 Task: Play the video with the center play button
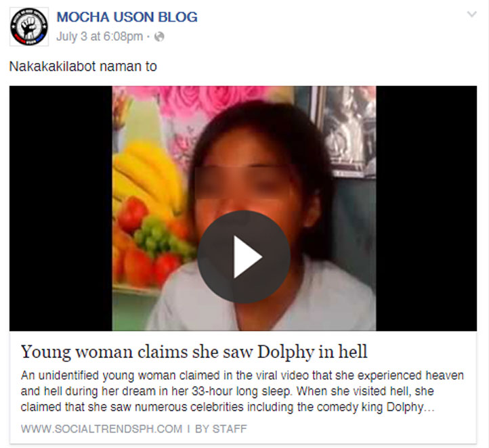(244, 256)
